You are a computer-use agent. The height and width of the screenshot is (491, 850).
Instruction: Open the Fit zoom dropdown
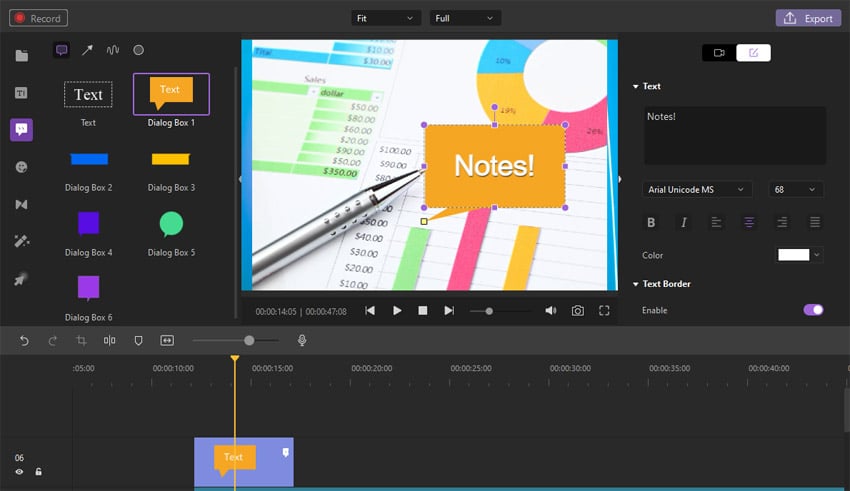click(x=384, y=18)
